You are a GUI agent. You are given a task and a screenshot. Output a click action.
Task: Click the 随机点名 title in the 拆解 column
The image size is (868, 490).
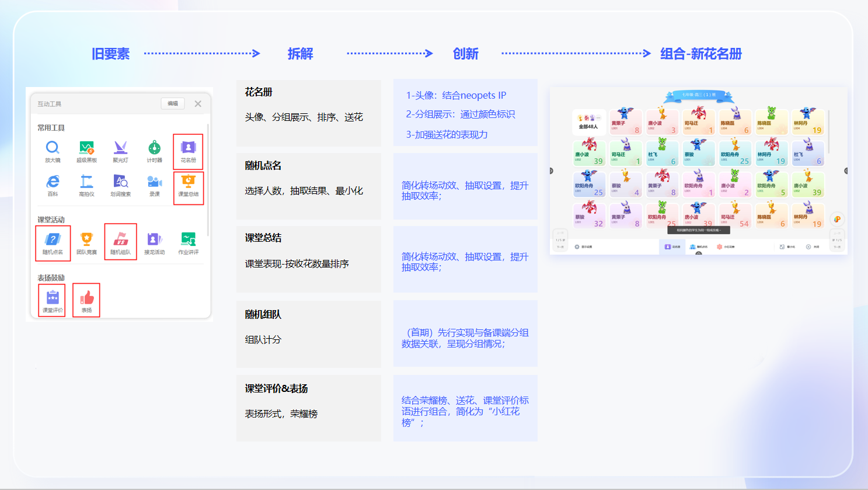click(x=263, y=165)
